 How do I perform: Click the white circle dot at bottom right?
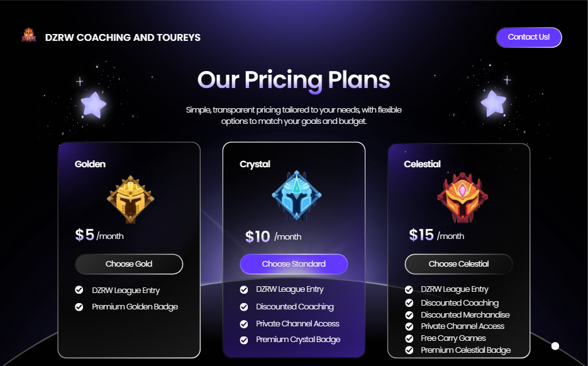click(555, 346)
